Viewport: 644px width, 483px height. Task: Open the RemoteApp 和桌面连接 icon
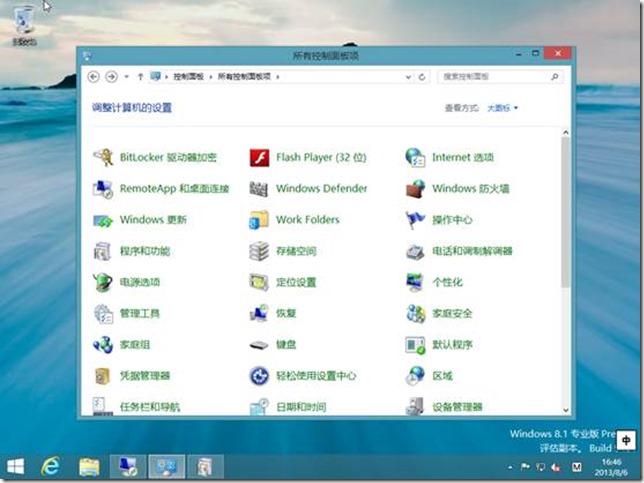click(x=103, y=189)
